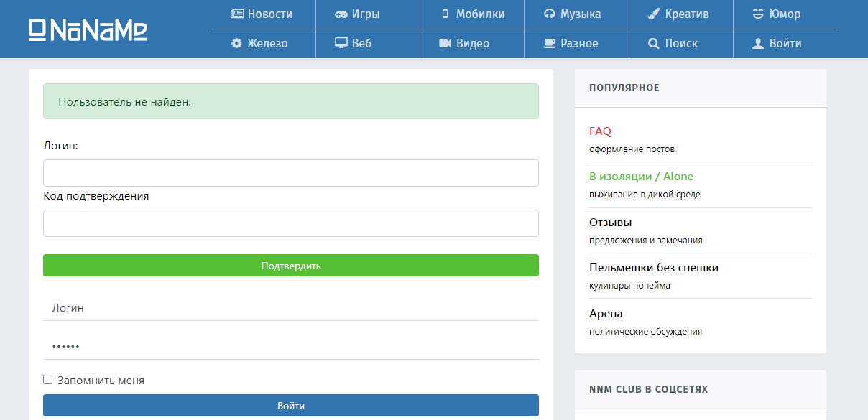Focus the Логин field under the alert
Screen dimensions: 868x420
point(291,173)
